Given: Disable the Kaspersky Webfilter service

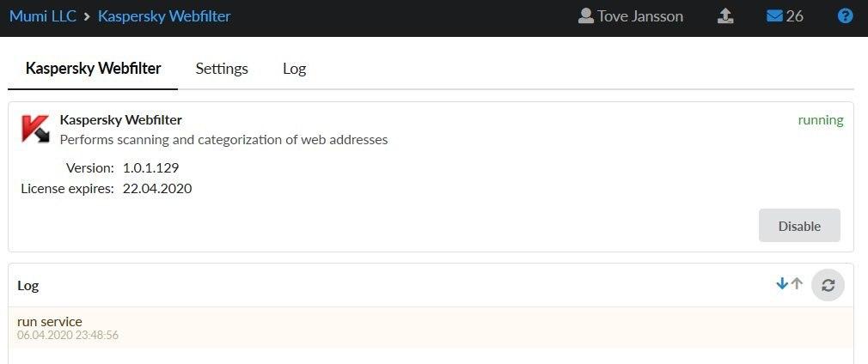Looking at the screenshot, I should point(799,226).
